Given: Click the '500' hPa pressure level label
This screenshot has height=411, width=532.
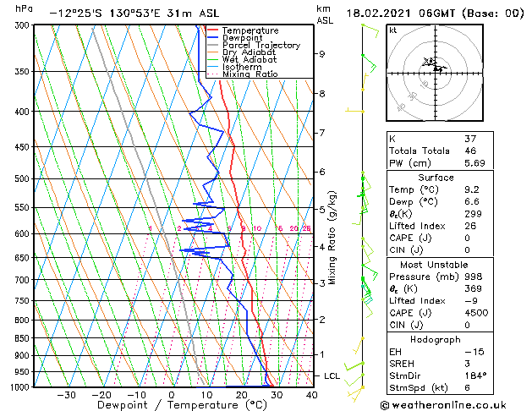Looking at the screenshot, I should click(22, 178).
